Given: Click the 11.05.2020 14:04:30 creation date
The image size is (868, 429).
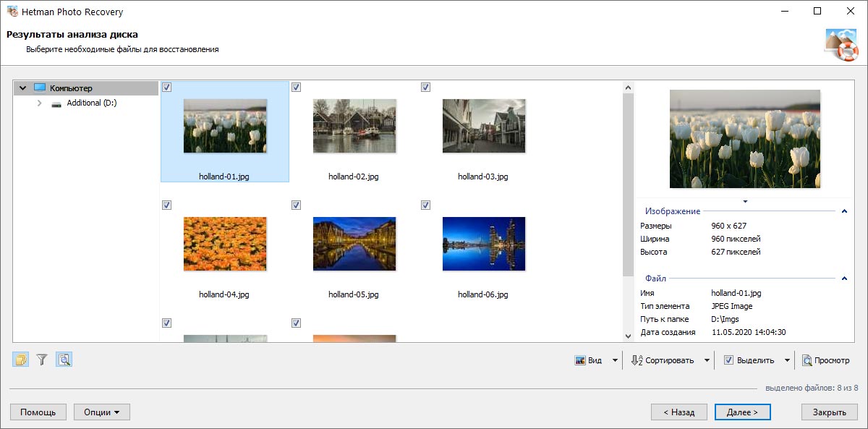Looking at the screenshot, I should pos(749,332).
